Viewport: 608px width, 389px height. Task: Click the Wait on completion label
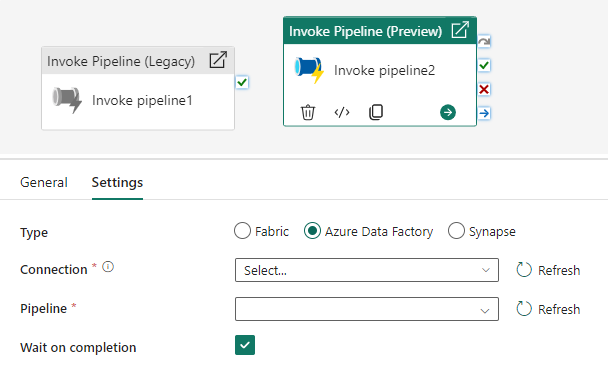(x=78, y=347)
